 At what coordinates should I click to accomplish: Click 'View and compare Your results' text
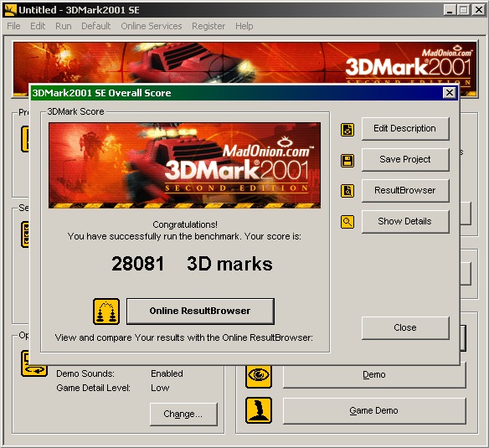click(x=184, y=337)
